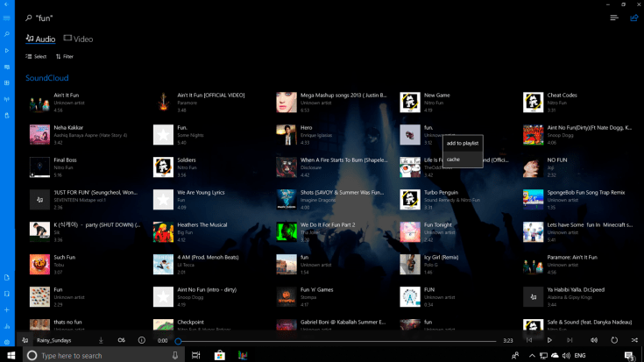644x362 pixels.
Task: Click the info icon in player bar
Action: tap(141, 340)
